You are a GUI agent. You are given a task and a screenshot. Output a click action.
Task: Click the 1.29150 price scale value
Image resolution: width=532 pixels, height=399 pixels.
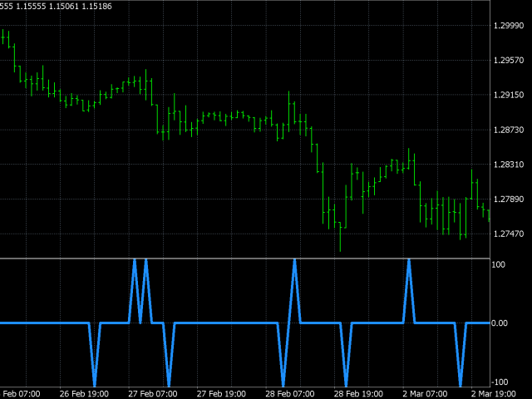[x=509, y=95]
